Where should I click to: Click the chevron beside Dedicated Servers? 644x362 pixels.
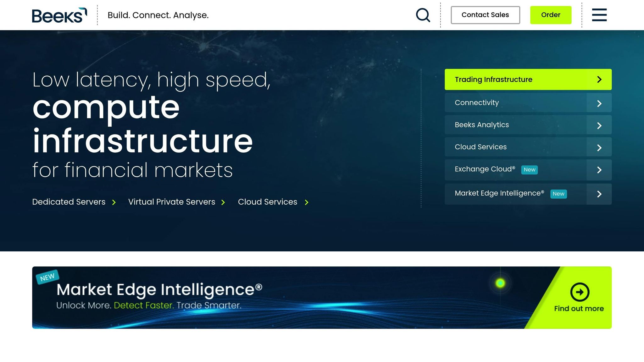[x=114, y=202]
